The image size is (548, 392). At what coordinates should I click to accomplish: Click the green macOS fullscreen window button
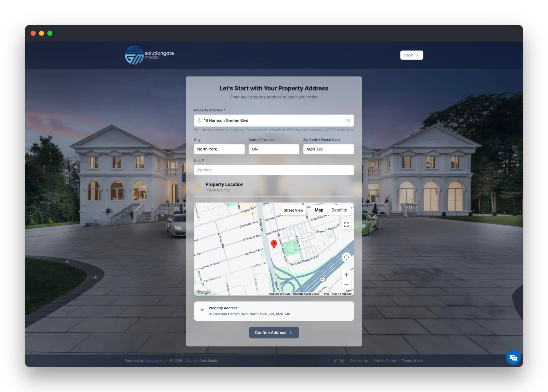click(50, 33)
